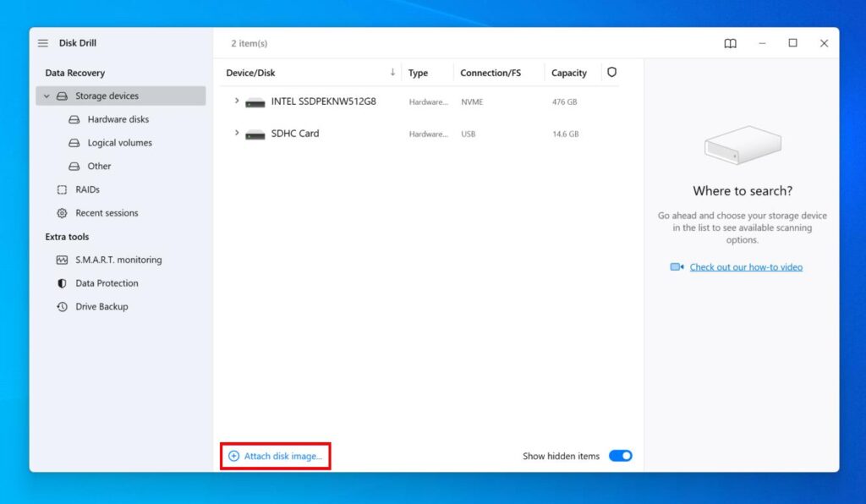Image resolution: width=866 pixels, height=504 pixels.
Task: Open the knowledge base book icon
Action: click(x=729, y=43)
